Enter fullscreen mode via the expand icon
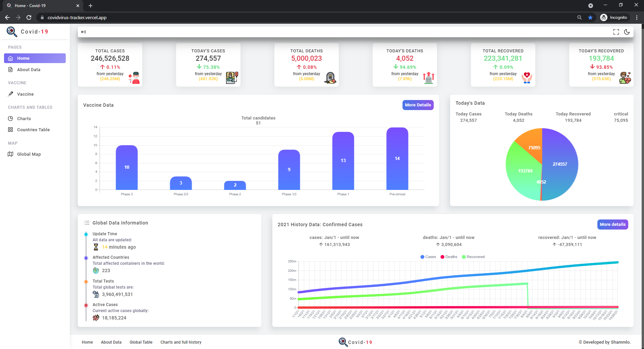 (616, 32)
